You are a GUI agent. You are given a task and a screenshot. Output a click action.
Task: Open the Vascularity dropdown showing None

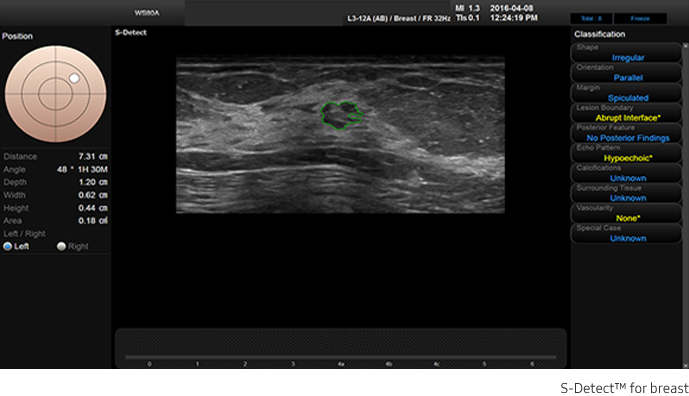click(626, 214)
